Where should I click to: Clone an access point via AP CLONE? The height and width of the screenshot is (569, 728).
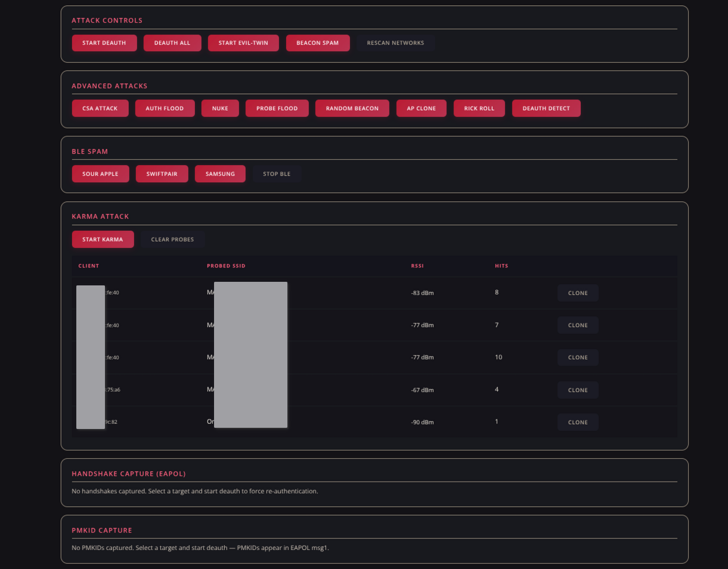422,108
